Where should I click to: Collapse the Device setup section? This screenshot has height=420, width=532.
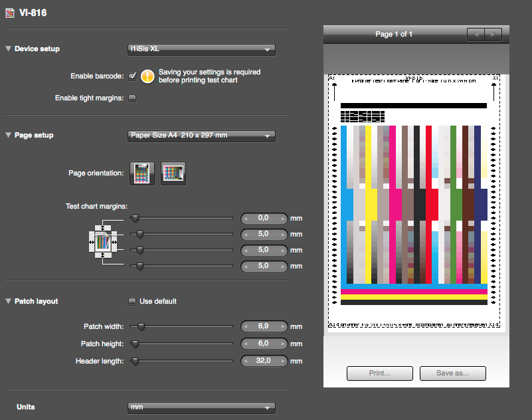[8, 49]
